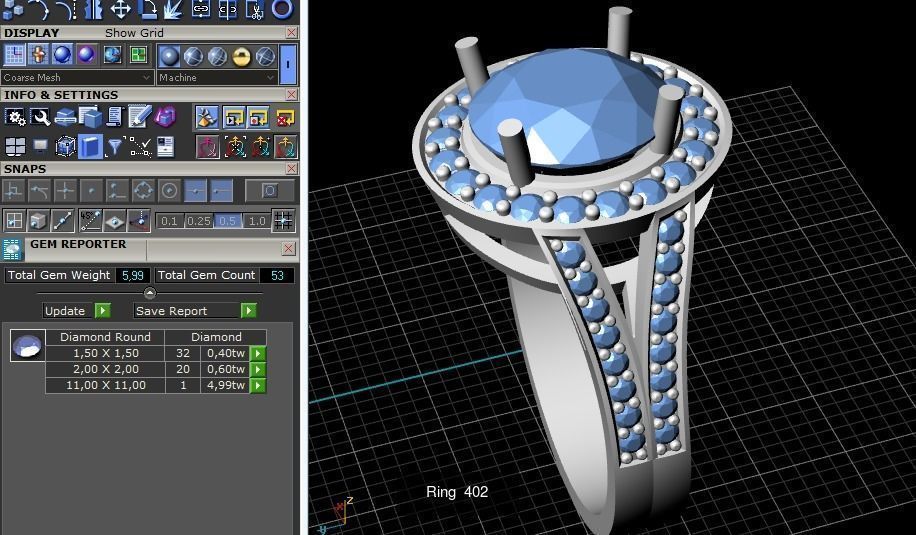Image resolution: width=916 pixels, height=535 pixels.
Task: Click the tall blue bar next to materials
Action: [288, 64]
